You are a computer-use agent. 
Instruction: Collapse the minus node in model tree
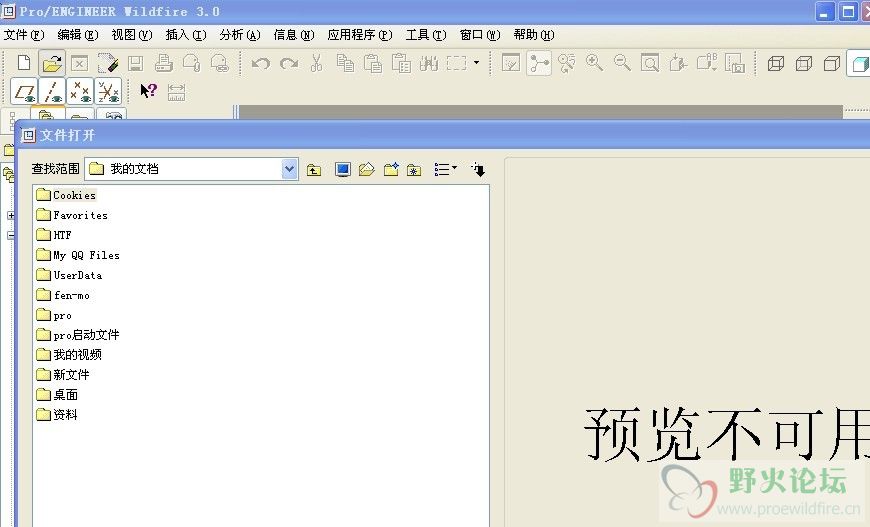pyautogui.click(x=11, y=235)
